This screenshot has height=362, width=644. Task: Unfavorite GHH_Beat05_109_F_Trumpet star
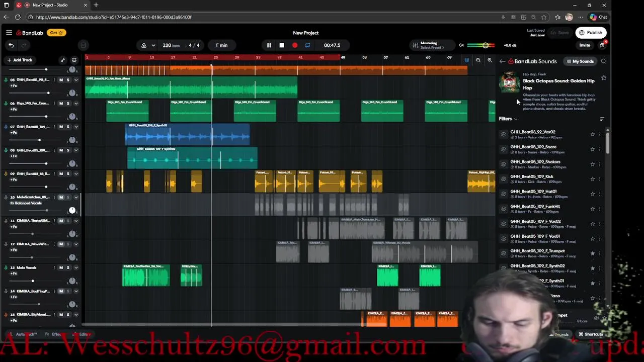[593, 253]
